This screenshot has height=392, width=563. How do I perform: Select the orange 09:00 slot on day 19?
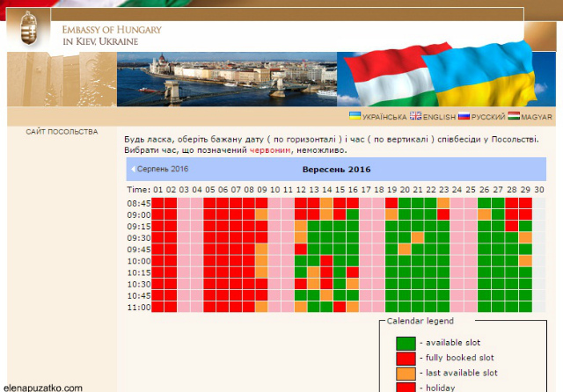[391, 214]
